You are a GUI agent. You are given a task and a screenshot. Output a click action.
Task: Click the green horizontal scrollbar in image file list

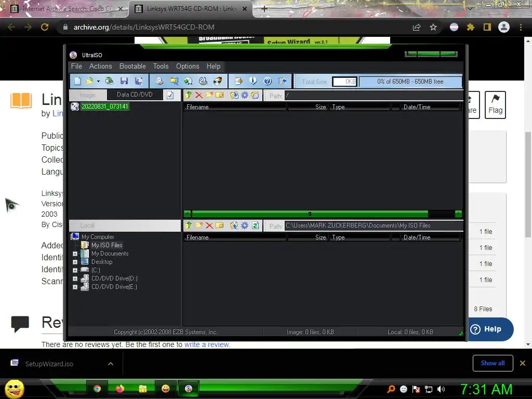tap(310, 214)
